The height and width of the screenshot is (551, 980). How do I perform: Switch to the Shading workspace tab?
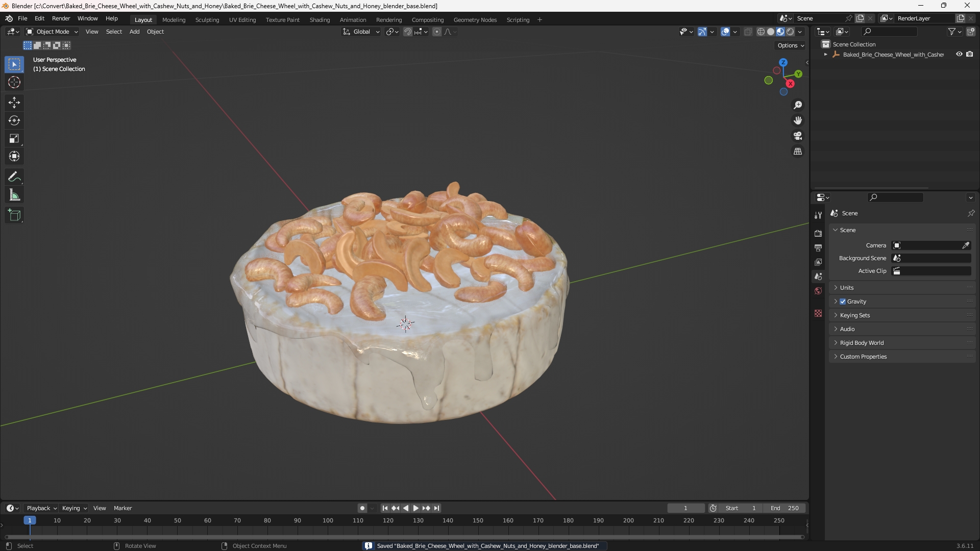click(320, 20)
